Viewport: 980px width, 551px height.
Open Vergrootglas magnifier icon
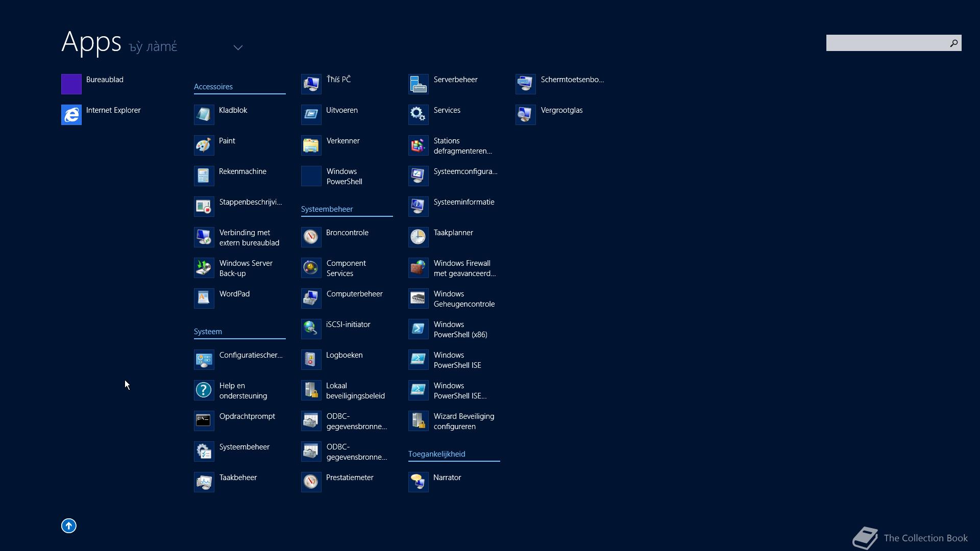(x=526, y=115)
